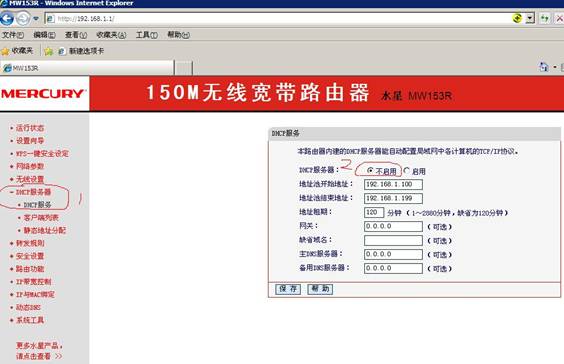
Task: Expand 系统工具 in the sidebar
Action: point(30,320)
